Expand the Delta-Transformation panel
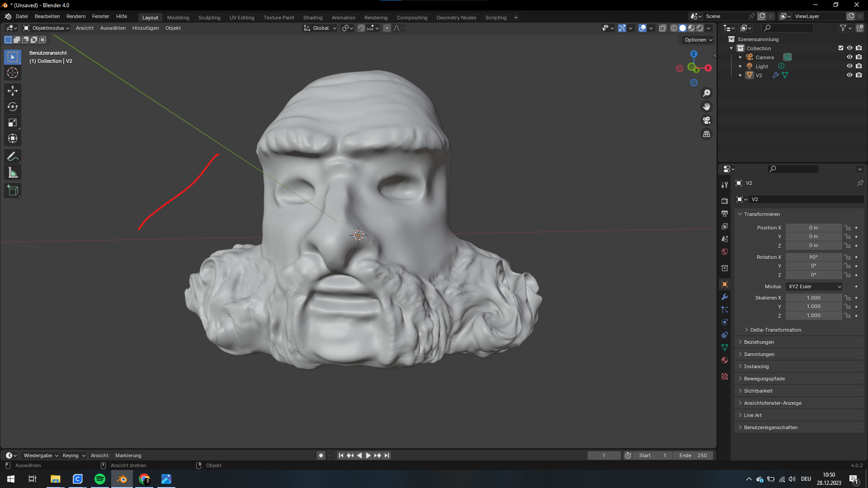Image resolution: width=868 pixels, height=488 pixels. click(x=775, y=330)
